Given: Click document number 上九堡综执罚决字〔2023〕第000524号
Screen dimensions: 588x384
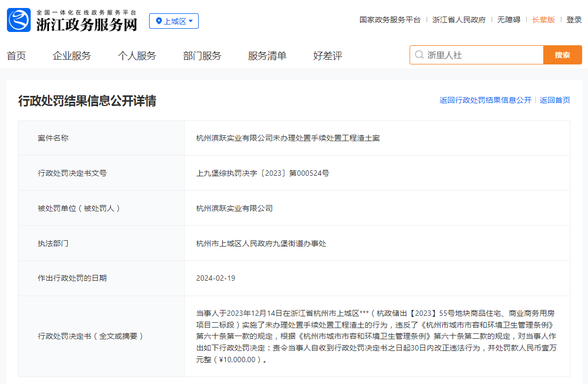Looking at the screenshot, I should click(x=263, y=173).
